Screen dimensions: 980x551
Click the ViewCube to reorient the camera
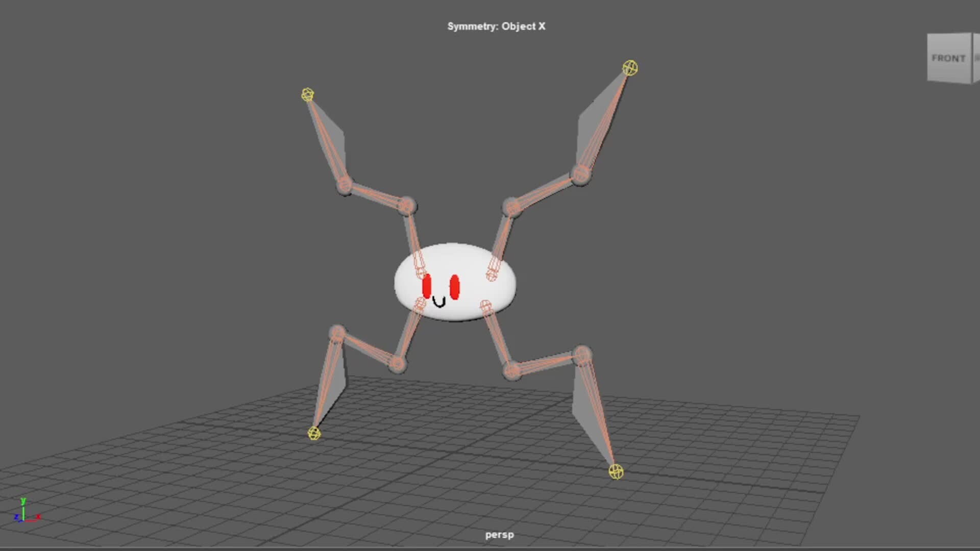click(949, 56)
